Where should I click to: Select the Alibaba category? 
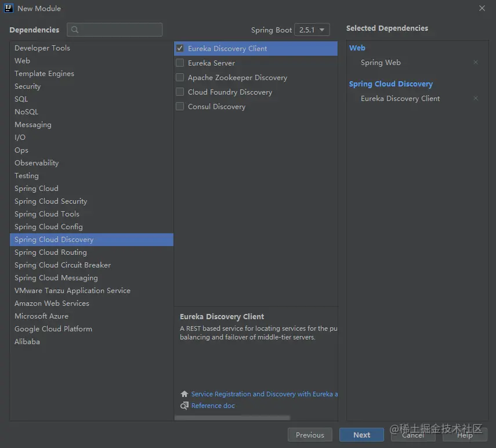coord(92,342)
